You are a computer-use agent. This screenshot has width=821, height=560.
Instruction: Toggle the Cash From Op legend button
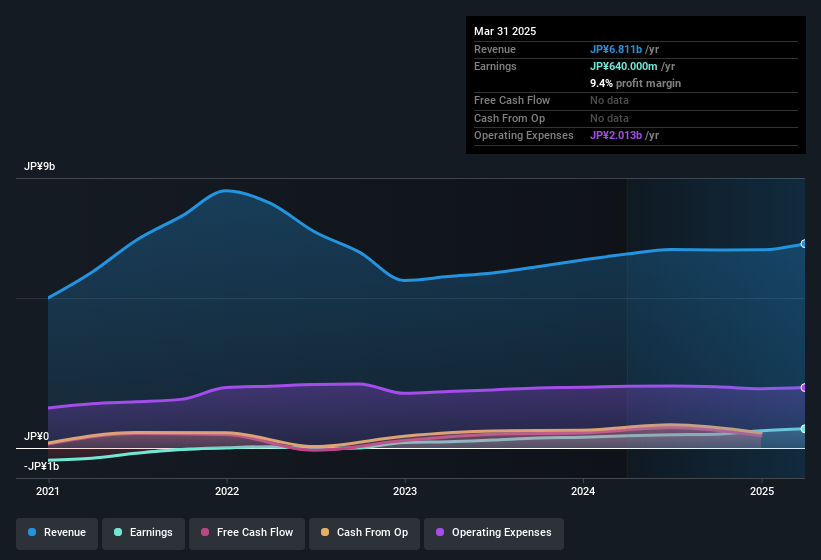(x=364, y=533)
